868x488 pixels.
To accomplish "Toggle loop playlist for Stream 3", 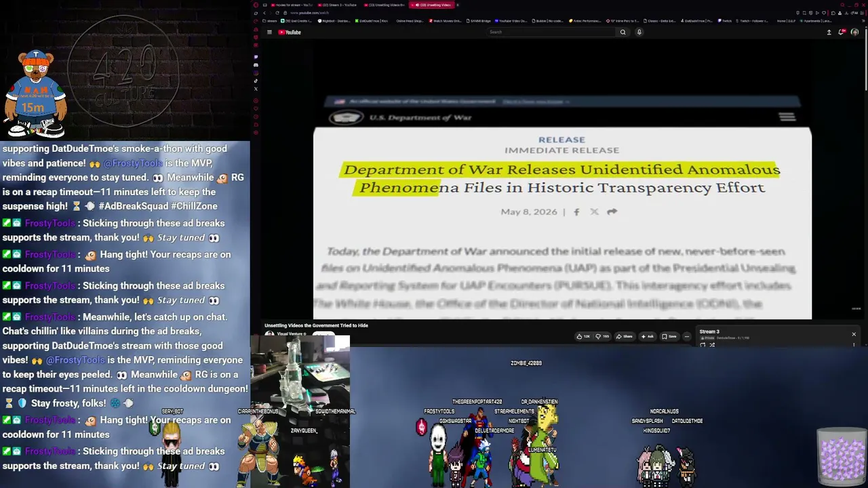I will [703, 345].
